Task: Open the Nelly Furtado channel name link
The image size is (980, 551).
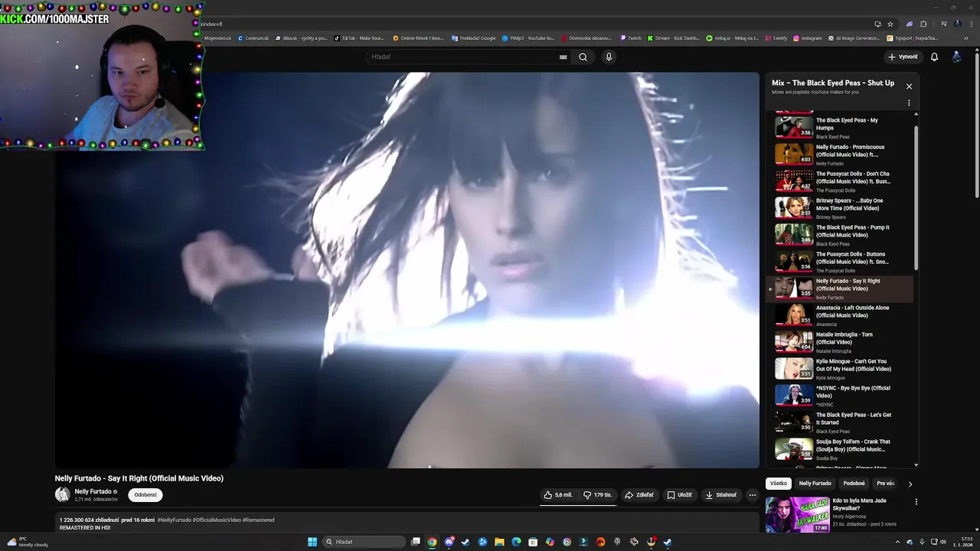Action: [93, 491]
